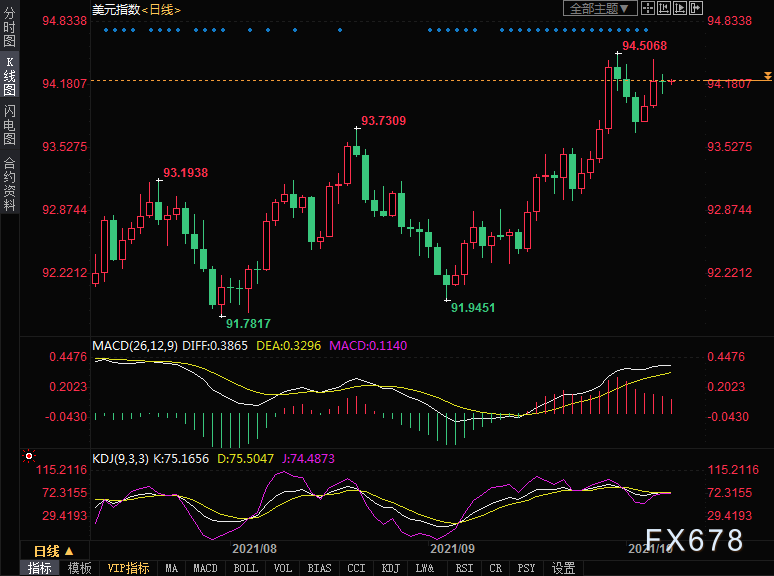774x576 pixels.
Task: Apply the RSI indicator
Action: click(464, 568)
